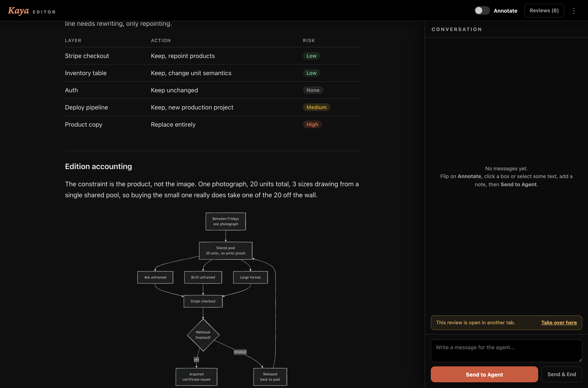
Task: Click 'Keep, change unit semantics' cell
Action: (191, 73)
